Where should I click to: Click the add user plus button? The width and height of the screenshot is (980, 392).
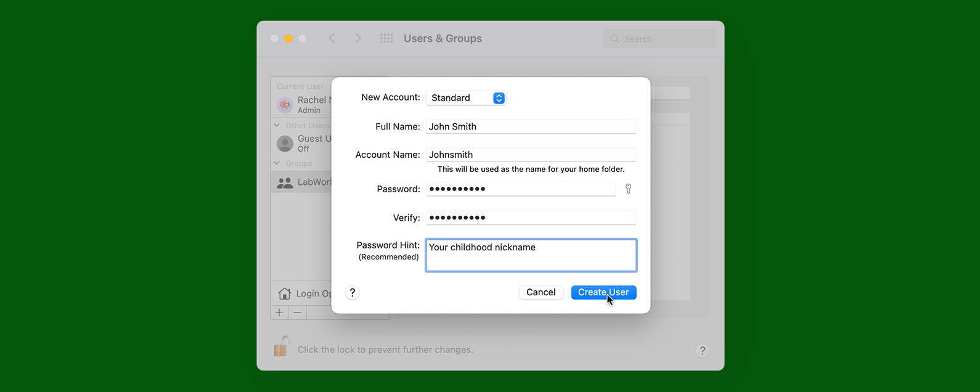279,312
